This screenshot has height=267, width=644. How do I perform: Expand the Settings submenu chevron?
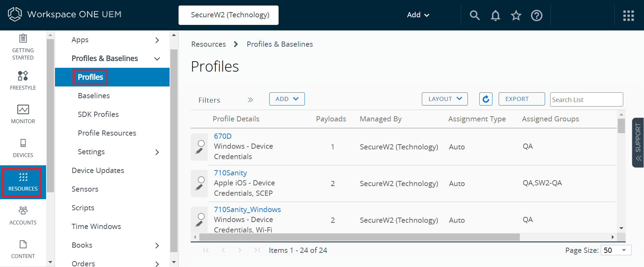(157, 152)
